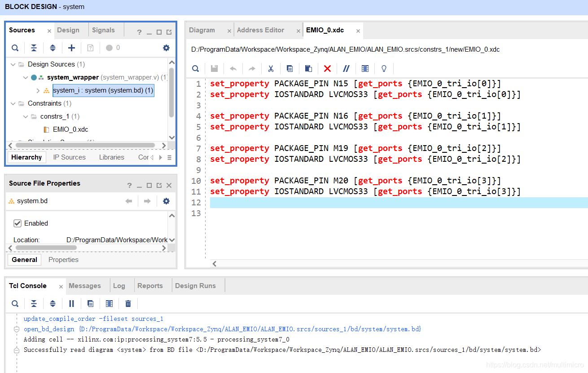Toggle line comments with slash icon
588x373 pixels.
point(346,69)
